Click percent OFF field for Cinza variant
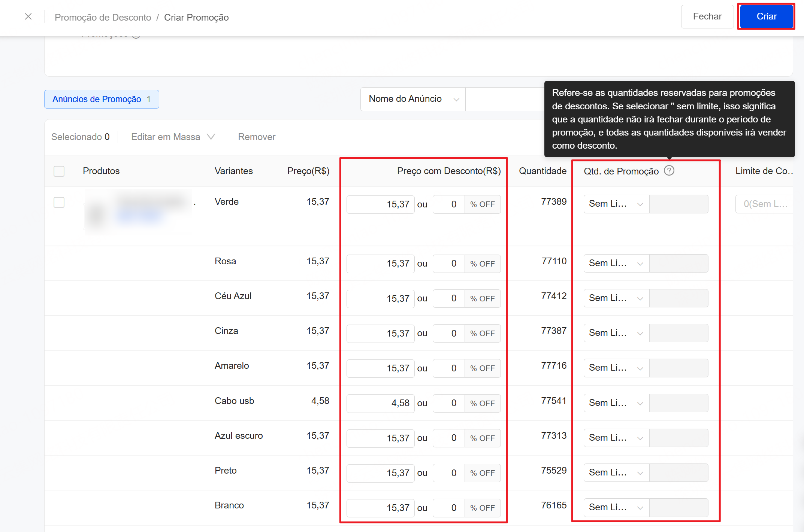The image size is (804, 532). [x=449, y=333]
